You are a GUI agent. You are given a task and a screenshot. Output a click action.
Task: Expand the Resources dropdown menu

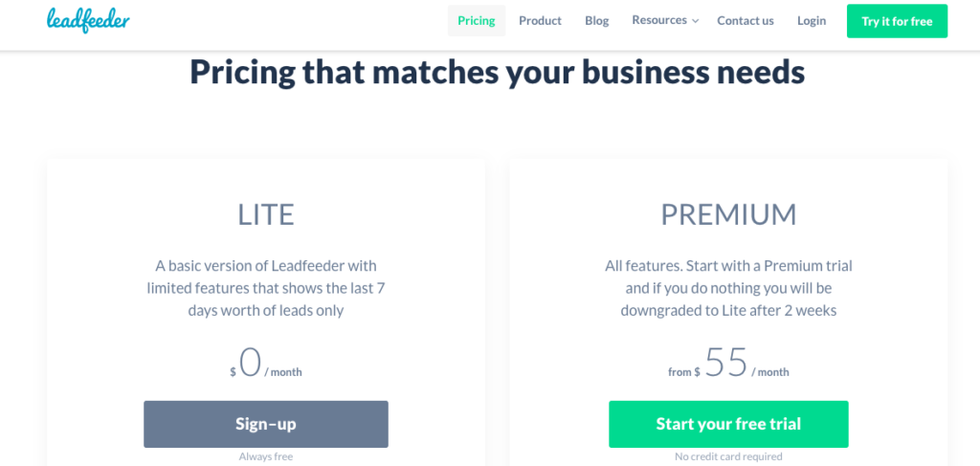665,20
